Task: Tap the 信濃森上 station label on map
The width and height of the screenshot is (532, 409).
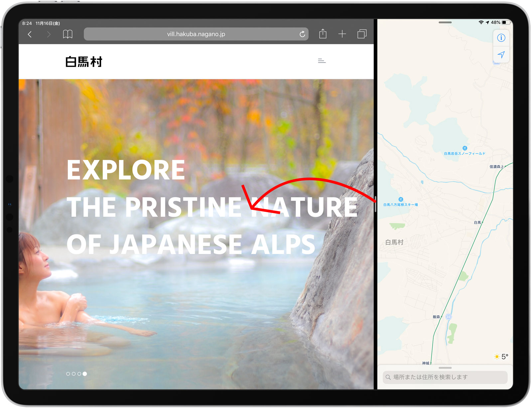Action: (496, 167)
